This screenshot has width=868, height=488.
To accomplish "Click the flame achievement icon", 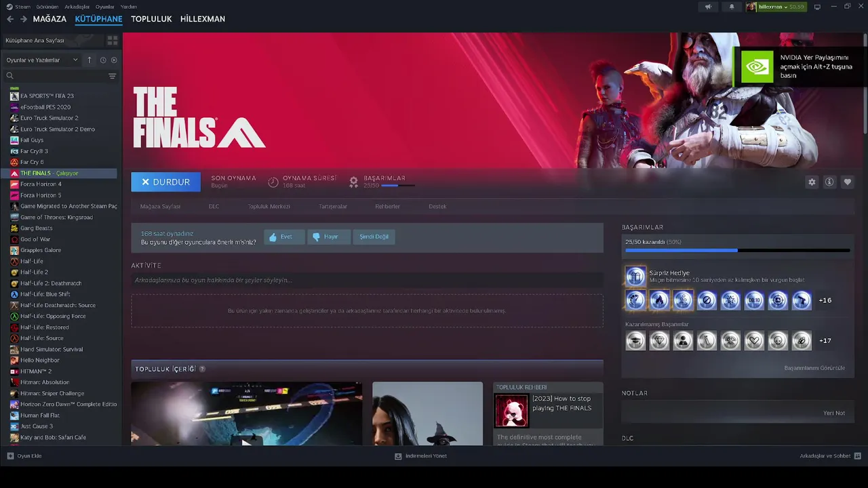I will 659,300.
